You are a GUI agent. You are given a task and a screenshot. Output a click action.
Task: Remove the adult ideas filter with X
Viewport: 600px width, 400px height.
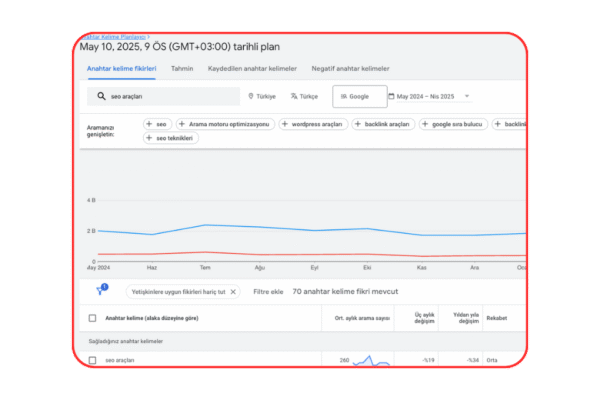point(233,292)
